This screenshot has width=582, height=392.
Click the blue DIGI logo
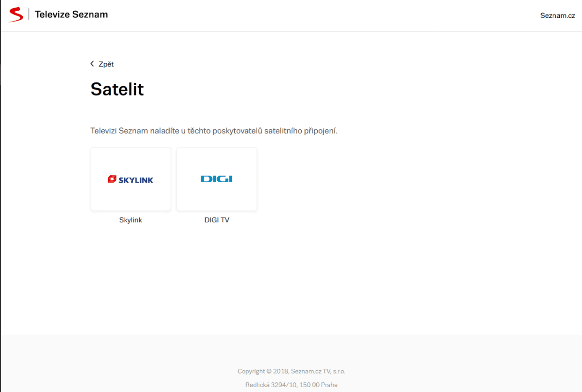tap(216, 179)
